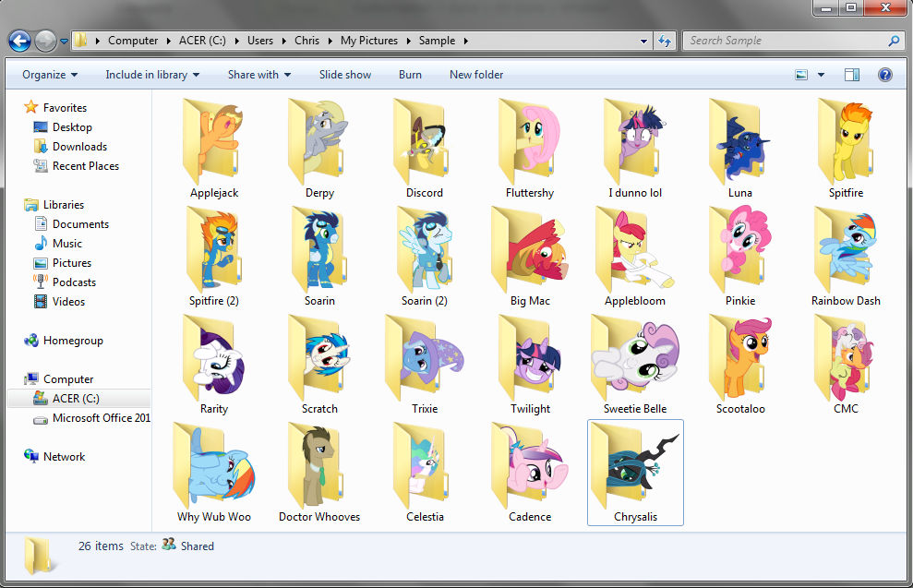
Task: Change your view icon button
Action: [801, 75]
